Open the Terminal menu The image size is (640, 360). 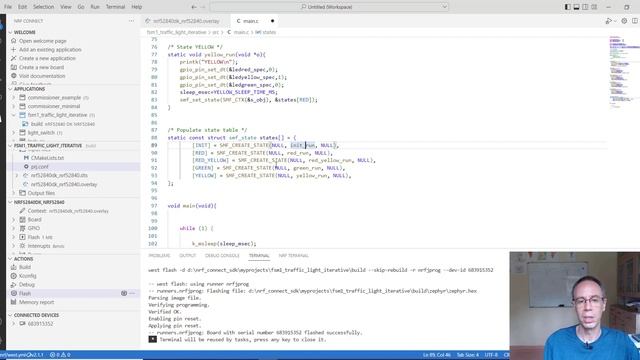(116, 7)
